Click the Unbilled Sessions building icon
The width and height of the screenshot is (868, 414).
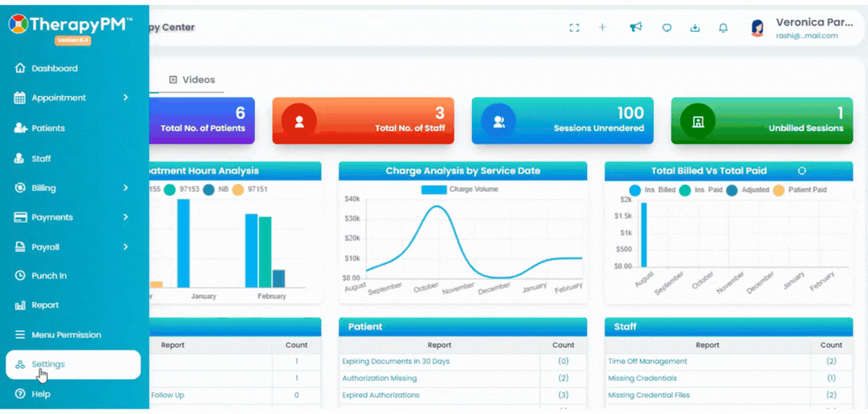(x=697, y=121)
